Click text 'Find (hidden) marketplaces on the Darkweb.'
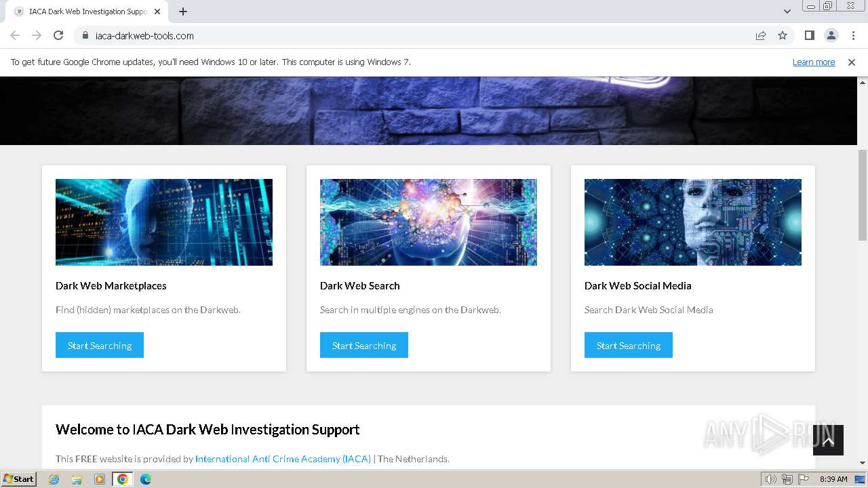The image size is (868, 488). point(148,310)
